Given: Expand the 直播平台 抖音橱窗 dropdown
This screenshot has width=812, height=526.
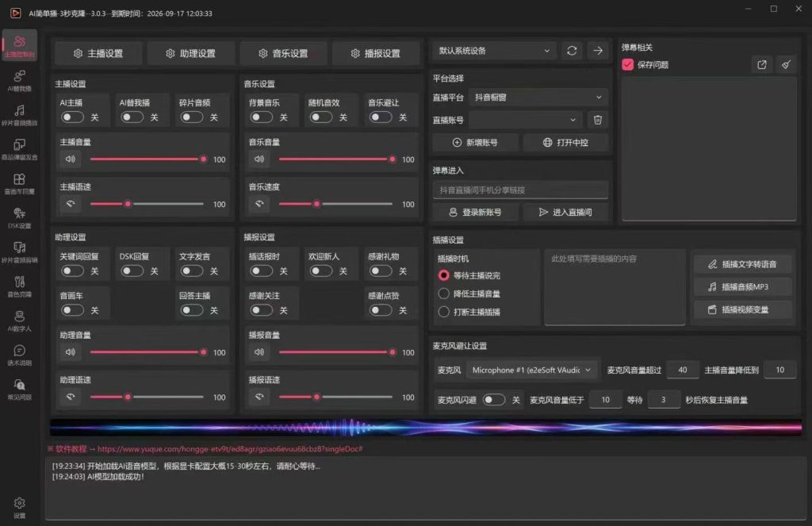Looking at the screenshot, I should [538, 97].
